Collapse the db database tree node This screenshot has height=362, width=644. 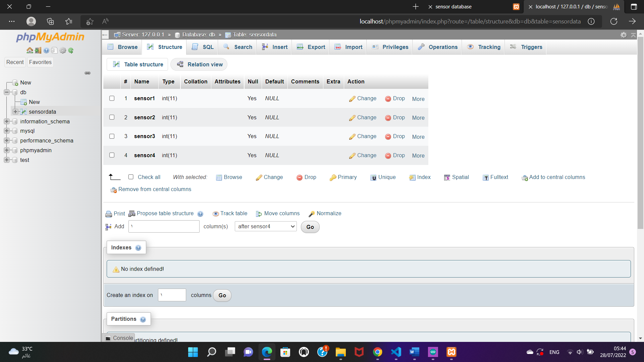[x=7, y=92]
